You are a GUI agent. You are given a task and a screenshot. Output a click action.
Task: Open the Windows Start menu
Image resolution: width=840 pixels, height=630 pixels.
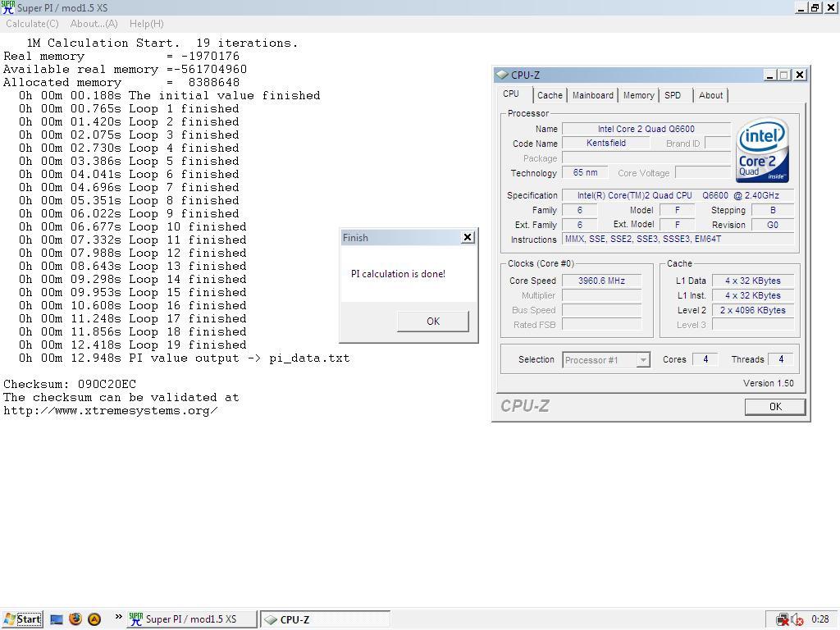tap(22, 619)
